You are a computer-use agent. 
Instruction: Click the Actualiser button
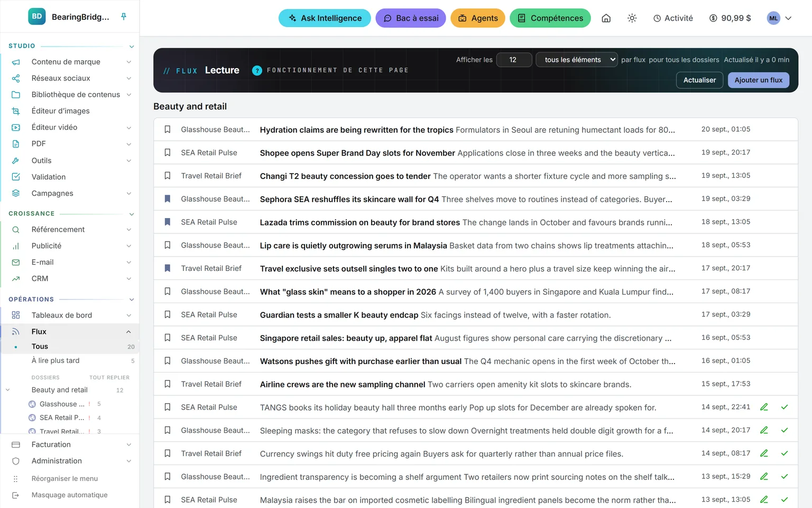click(x=699, y=80)
